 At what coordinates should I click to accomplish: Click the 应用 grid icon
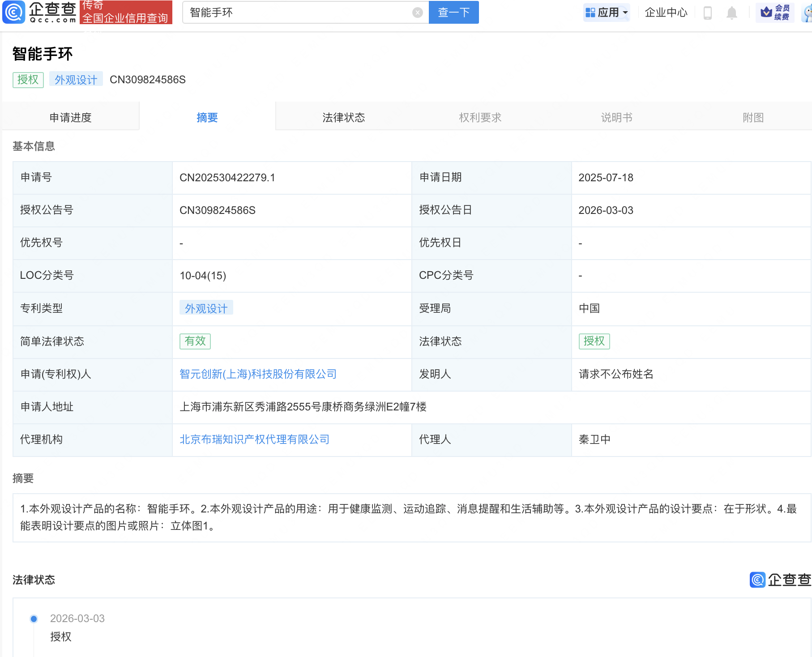click(590, 12)
